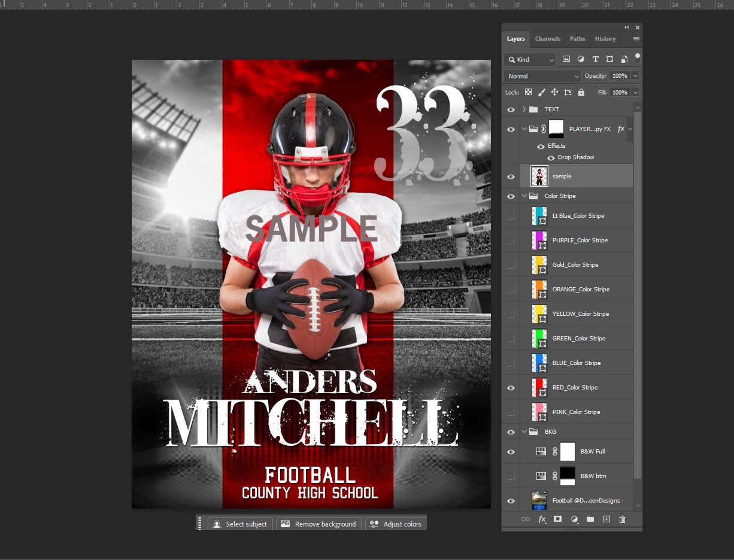Show the PURPLE_Color Stripe layer
Screen dimensions: 734x560
pyautogui.click(x=511, y=241)
